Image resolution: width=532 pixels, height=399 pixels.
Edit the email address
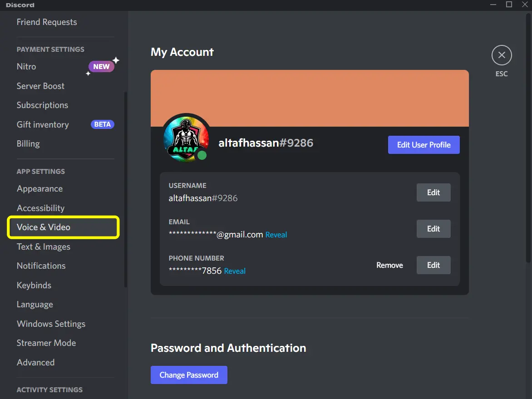click(433, 228)
